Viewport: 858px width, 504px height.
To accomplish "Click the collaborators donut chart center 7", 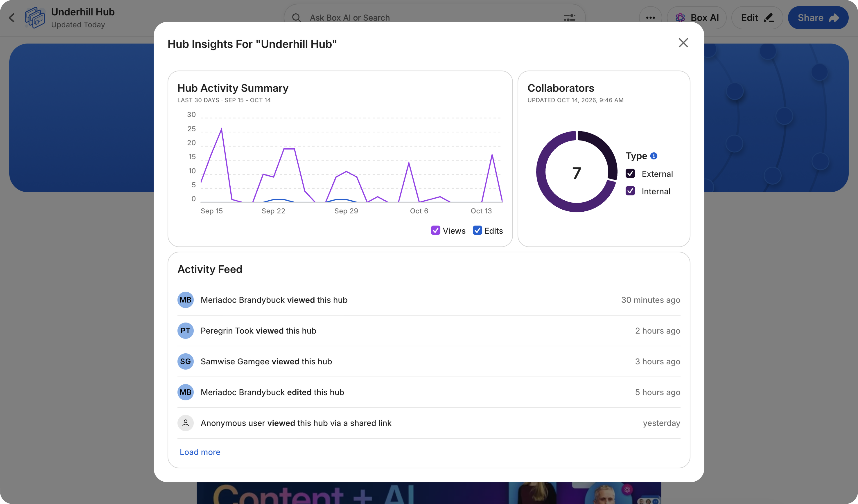I will pos(577,173).
